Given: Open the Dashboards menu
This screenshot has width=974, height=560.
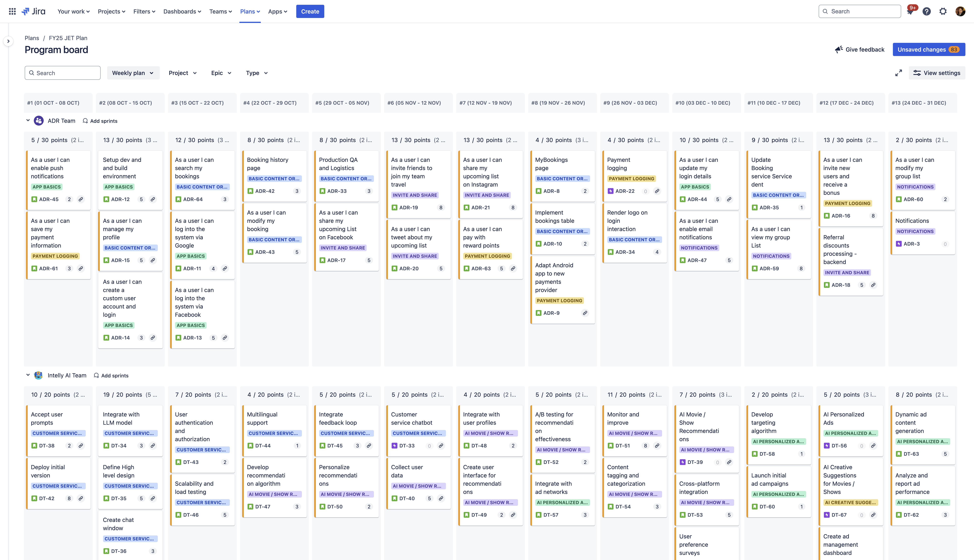Looking at the screenshot, I should click(x=182, y=12).
